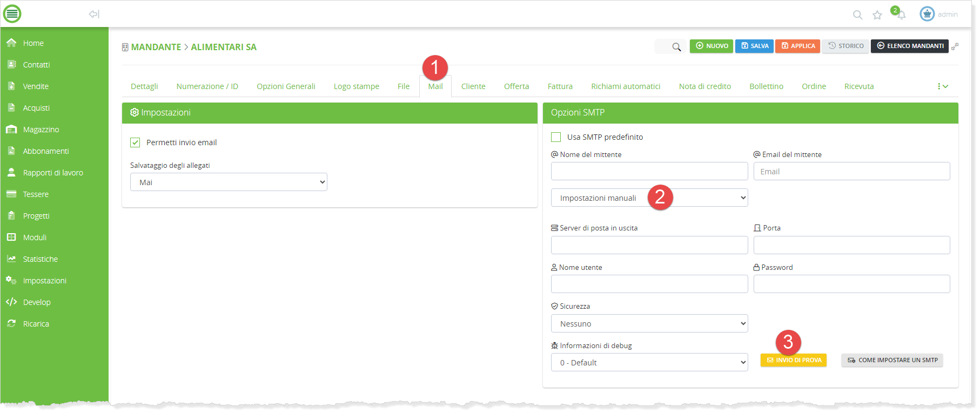Screen dimensions: 980x414
Task: Open Magazzino in the sidebar
Action: click(x=41, y=130)
